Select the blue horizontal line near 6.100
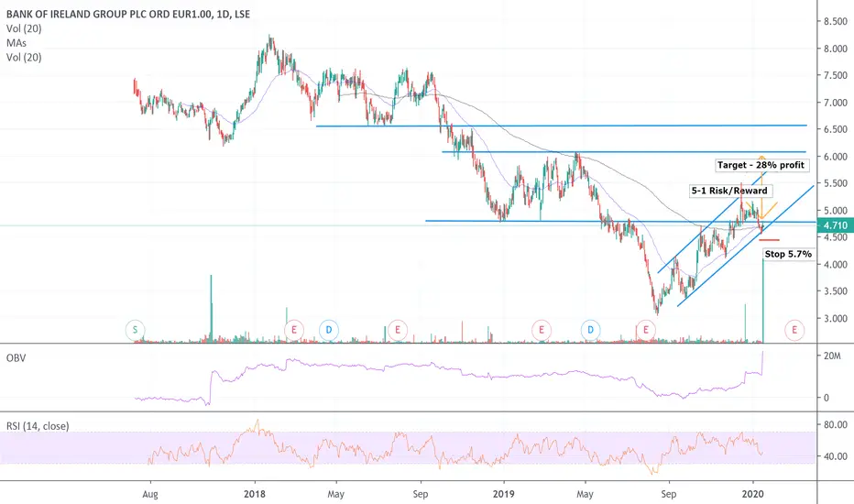The image size is (854, 504). pos(624,151)
